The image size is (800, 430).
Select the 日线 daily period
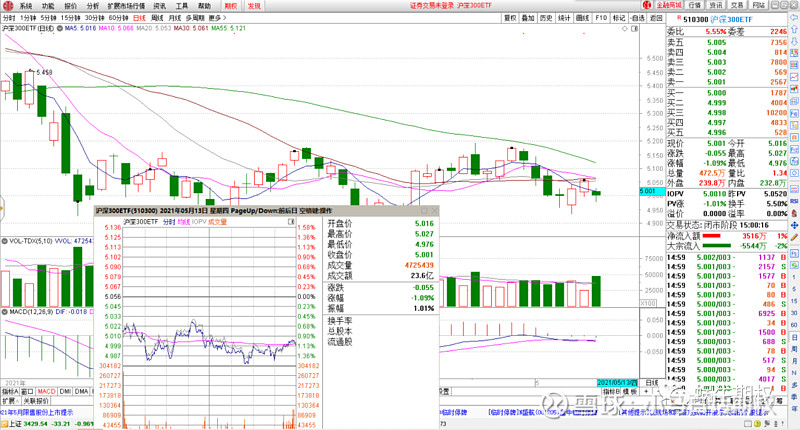pyautogui.click(x=139, y=18)
